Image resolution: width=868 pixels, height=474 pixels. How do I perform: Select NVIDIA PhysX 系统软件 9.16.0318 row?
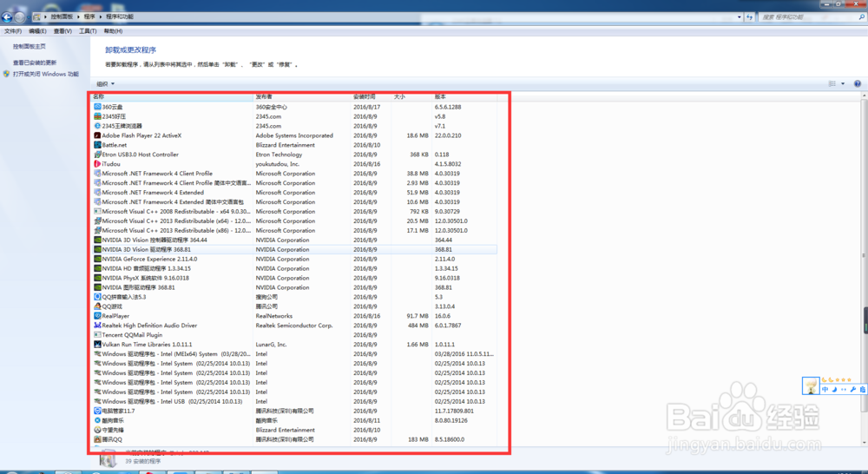[294, 278]
